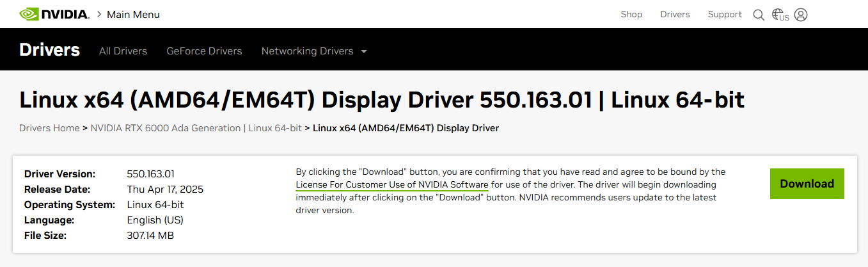Click the green Download button
Viewport: 868px width, 267px height.
(x=807, y=184)
